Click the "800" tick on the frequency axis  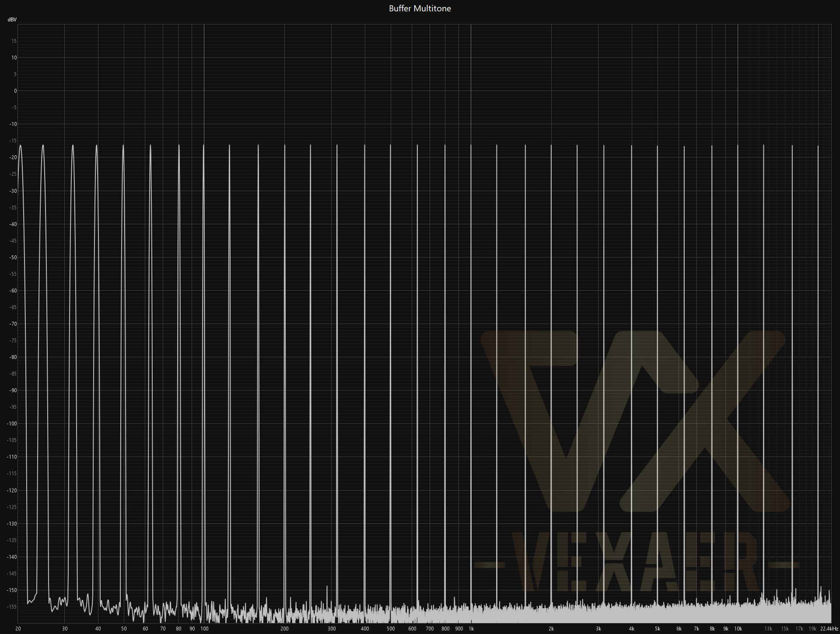[445, 629]
